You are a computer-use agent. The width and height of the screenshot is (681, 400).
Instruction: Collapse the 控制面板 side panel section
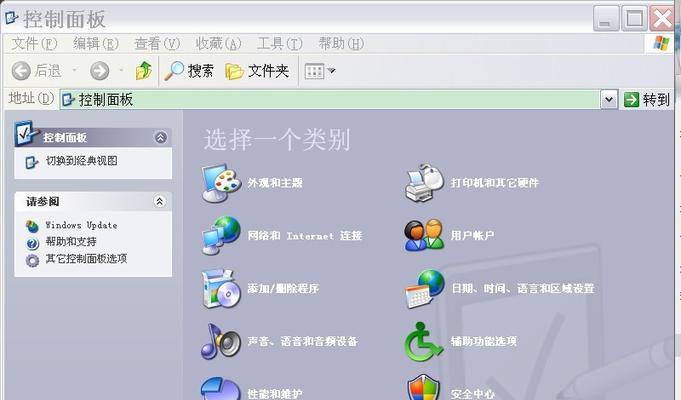pyautogui.click(x=160, y=137)
